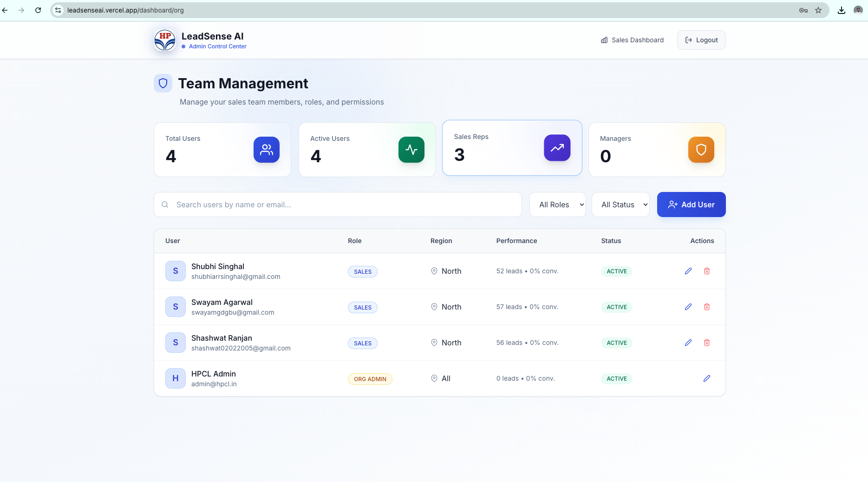Image resolution: width=868 pixels, height=482 pixels.
Task: Edit Shashwat Ranjan with pencil icon
Action: tap(688, 343)
